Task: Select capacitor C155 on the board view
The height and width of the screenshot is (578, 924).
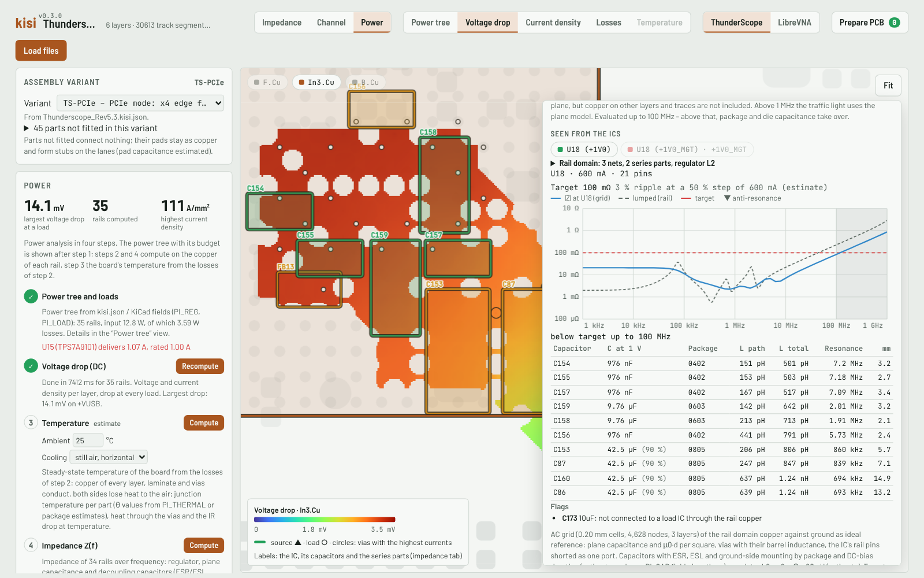Action: (330, 258)
